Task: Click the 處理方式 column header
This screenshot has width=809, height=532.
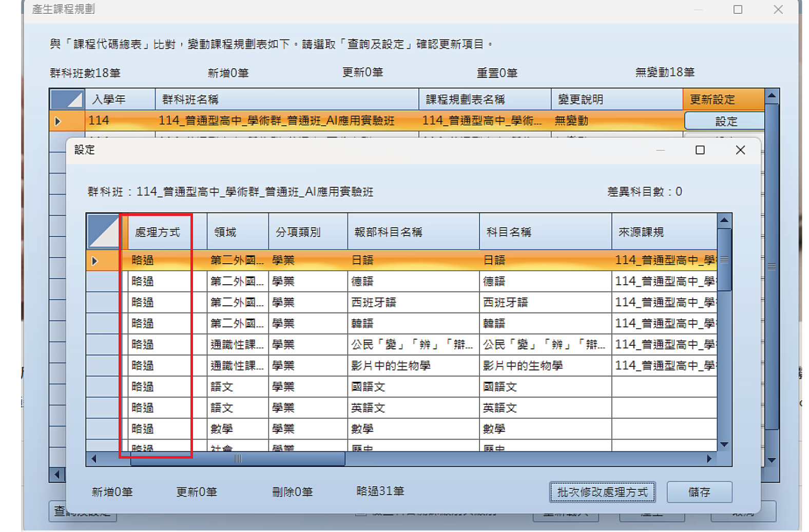Action: pyautogui.click(x=164, y=232)
